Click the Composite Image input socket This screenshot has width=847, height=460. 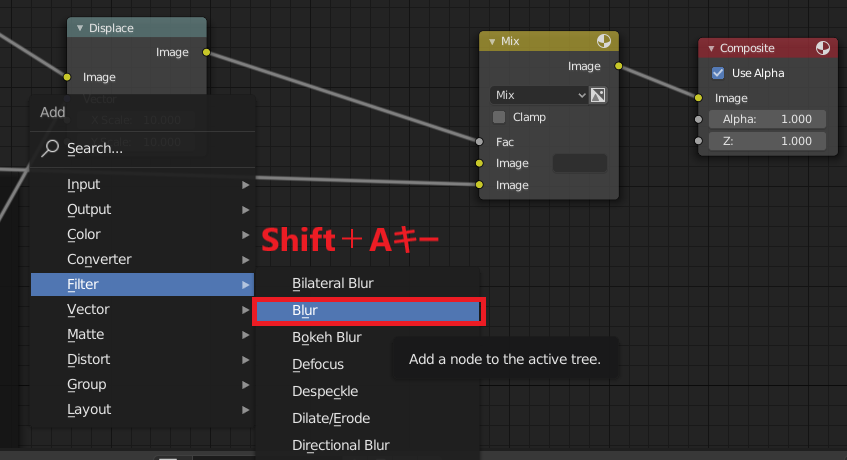pyautogui.click(x=698, y=98)
